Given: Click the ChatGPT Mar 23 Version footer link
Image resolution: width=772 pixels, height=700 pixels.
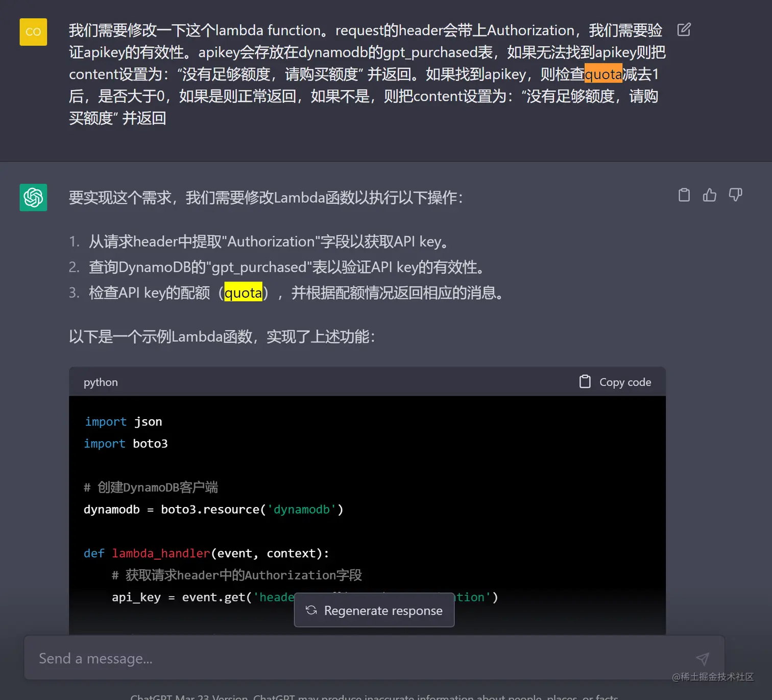Looking at the screenshot, I should (189, 696).
